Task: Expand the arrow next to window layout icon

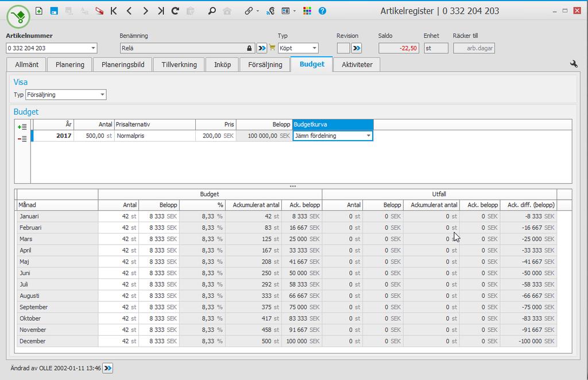Action: (x=295, y=11)
